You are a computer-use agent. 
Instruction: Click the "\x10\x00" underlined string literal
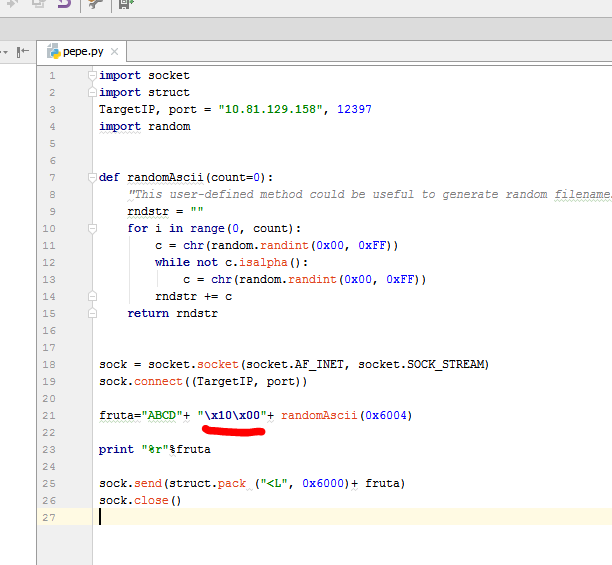232,415
